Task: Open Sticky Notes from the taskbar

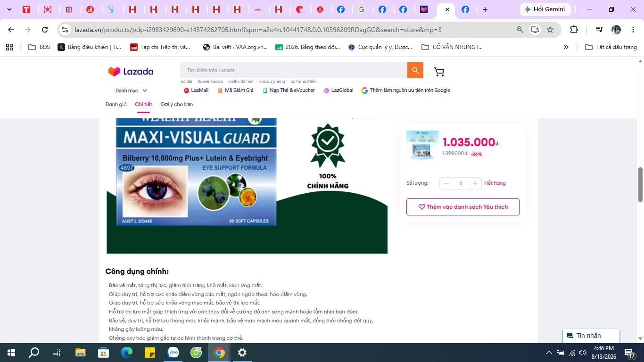Action: [x=150, y=353]
